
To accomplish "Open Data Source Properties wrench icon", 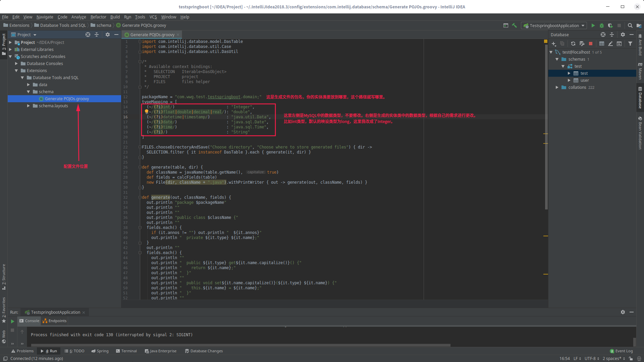I will pos(582,44).
